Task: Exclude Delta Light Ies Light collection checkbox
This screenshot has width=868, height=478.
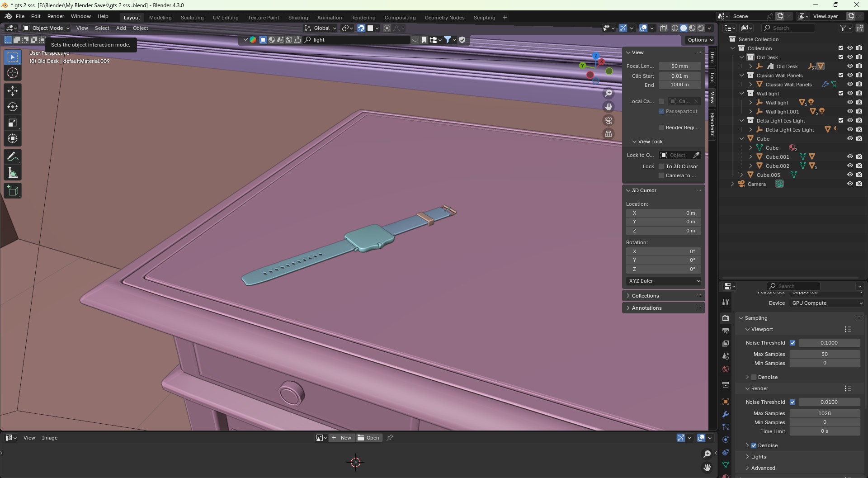Action: 841,121
